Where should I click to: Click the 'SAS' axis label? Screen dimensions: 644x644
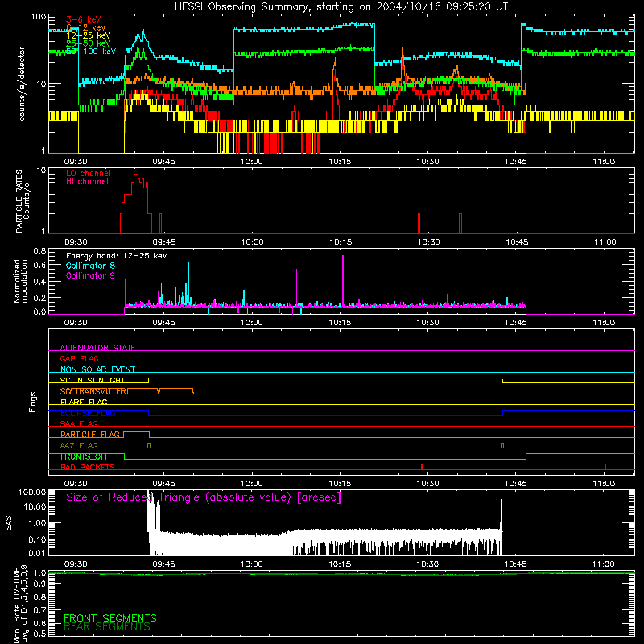(9, 523)
